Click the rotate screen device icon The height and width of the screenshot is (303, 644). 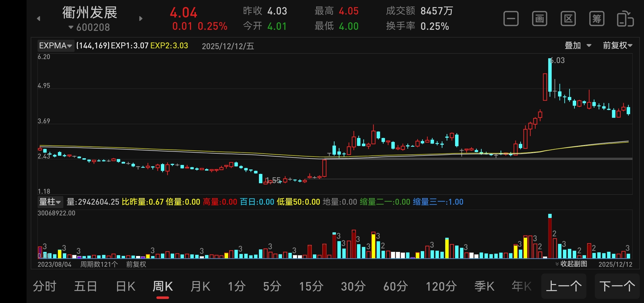coord(625,19)
